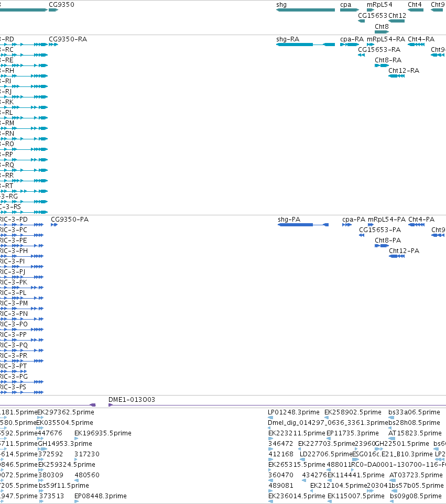The height and width of the screenshot is (504, 446).
Task: Click the mRpL54-RA transcript label
Action: point(386,39)
